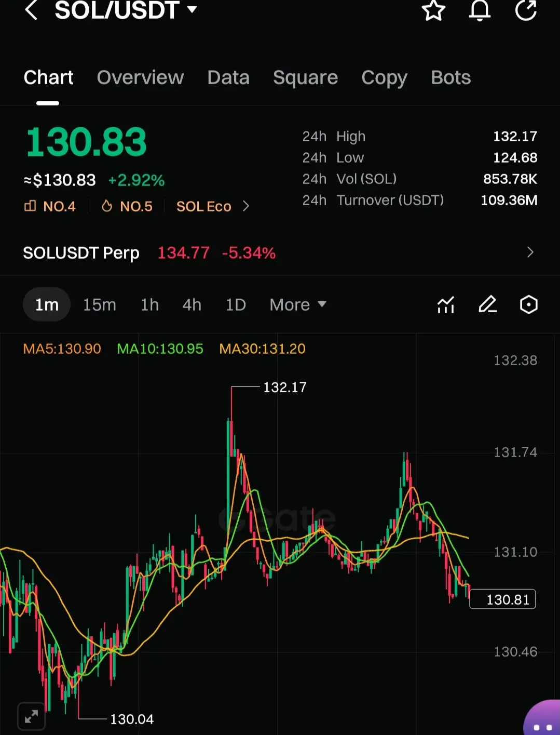
Task: Tap the +2.92% change value
Action: (x=136, y=180)
